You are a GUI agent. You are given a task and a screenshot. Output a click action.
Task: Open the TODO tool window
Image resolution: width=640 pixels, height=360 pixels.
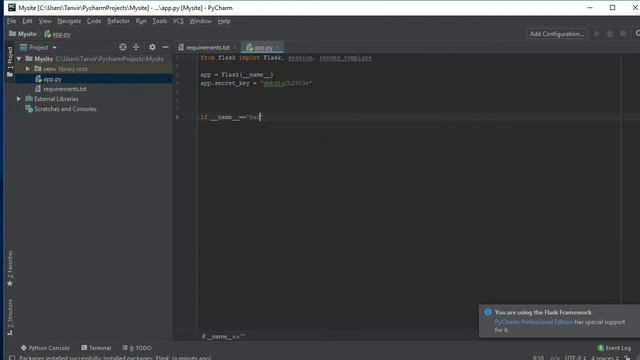[x=137, y=348]
